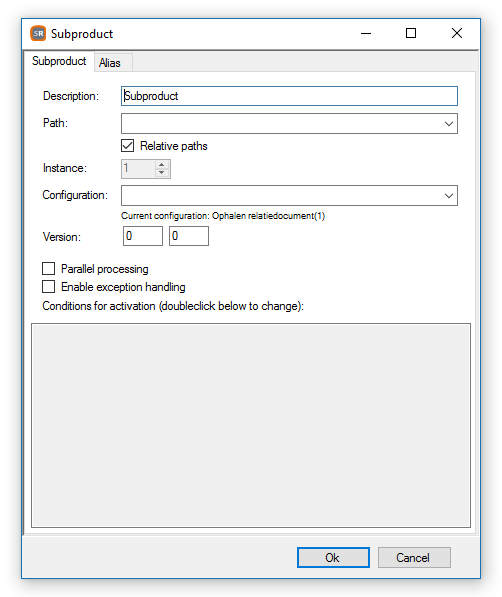Uncheck the Relative paths checkbox
The image size is (502, 597).
(x=128, y=146)
